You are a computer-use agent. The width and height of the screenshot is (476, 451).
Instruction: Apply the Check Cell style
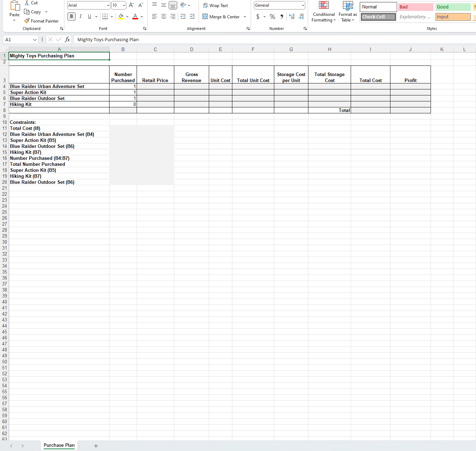pyautogui.click(x=378, y=17)
